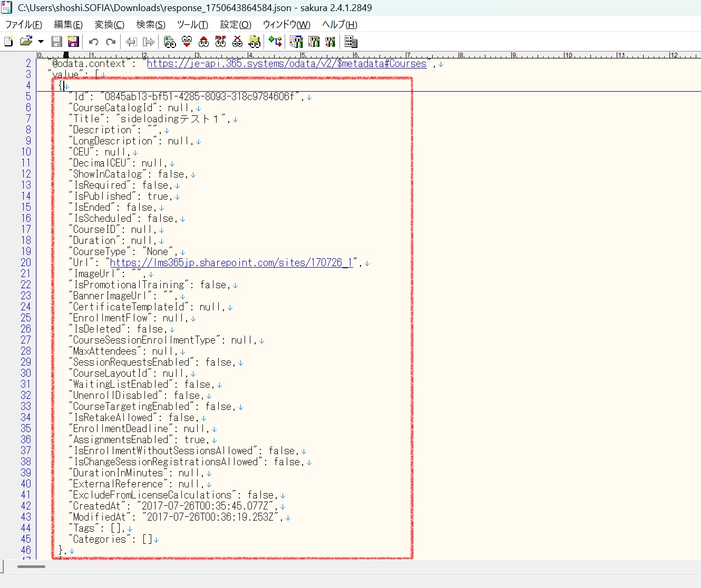701x588 pixels.
Task: Click the "Categories": [] line
Action: [110, 539]
